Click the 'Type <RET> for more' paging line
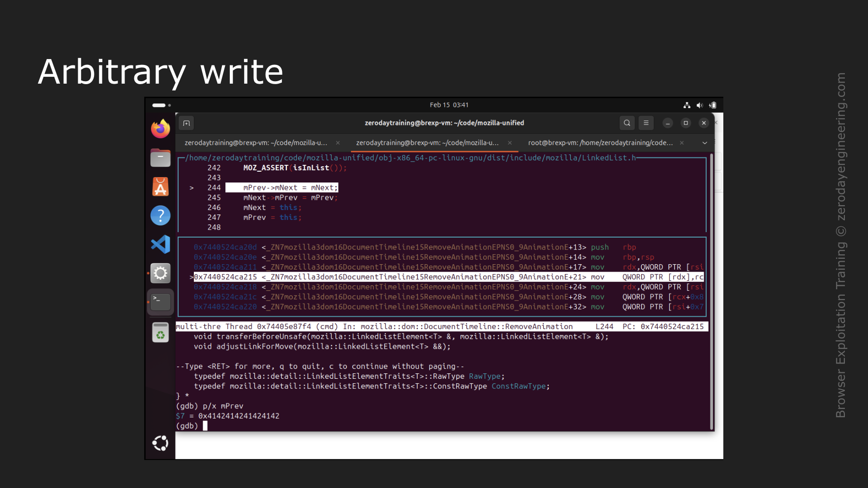Image resolution: width=868 pixels, height=488 pixels. point(320,366)
